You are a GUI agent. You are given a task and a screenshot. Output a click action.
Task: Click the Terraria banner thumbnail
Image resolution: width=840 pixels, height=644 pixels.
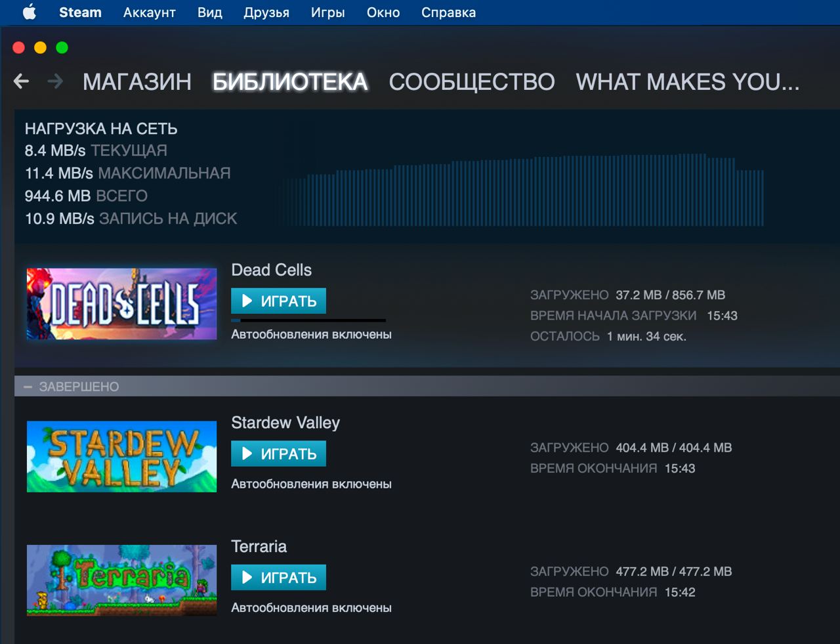121,580
